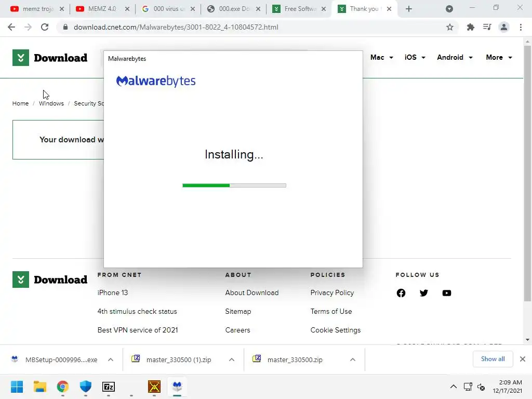Viewport: 532px width, 399px height.
Task: Open Cookie Settings link
Action: click(336, 330)
